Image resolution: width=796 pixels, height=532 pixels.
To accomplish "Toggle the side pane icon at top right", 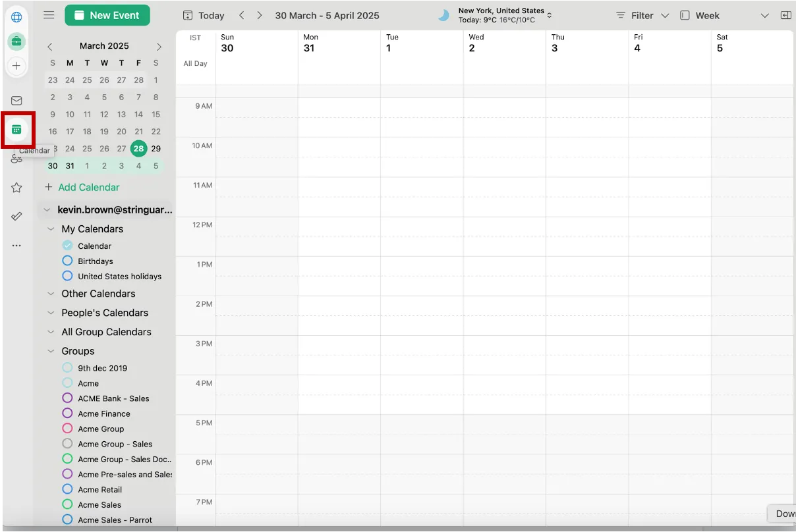I will 785,15.
